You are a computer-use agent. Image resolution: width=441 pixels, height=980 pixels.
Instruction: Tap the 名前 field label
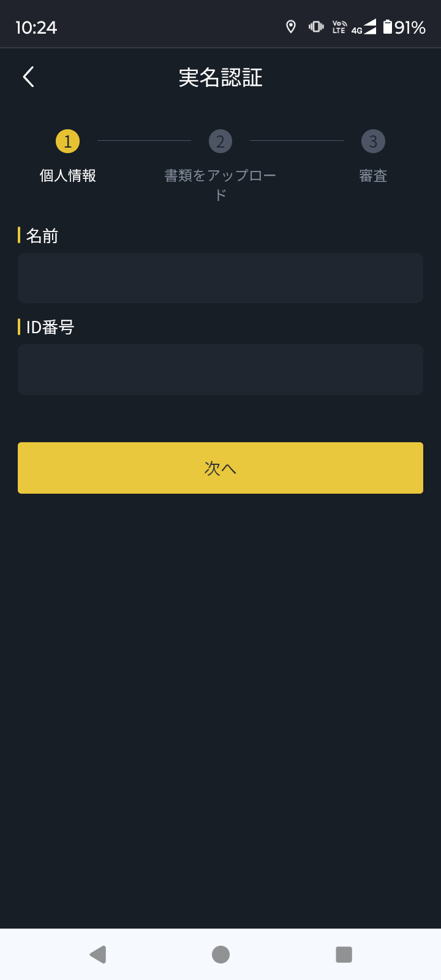(42, 236)
